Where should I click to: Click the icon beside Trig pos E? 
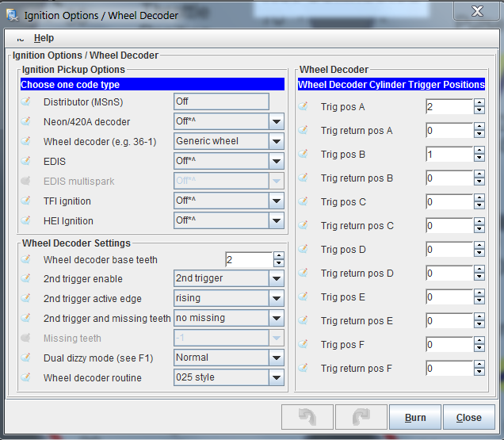(303, 297)
